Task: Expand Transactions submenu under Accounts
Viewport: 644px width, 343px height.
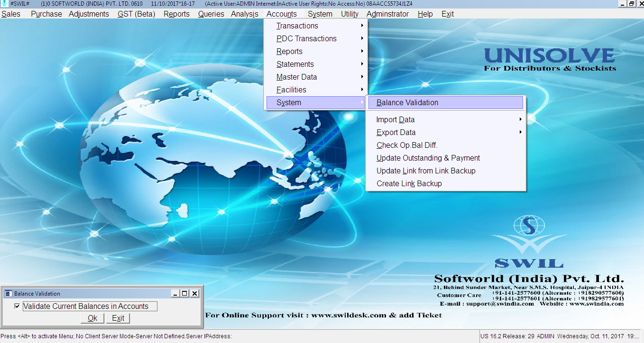Action: point(316,26)
